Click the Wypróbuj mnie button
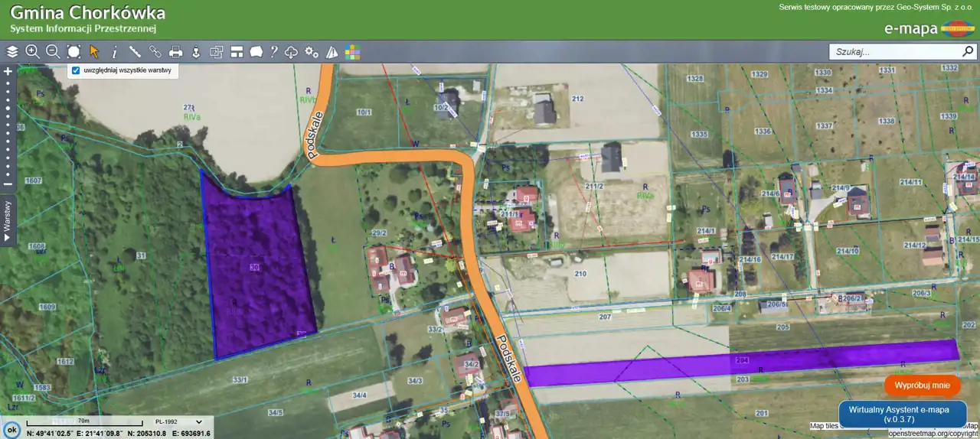Viewport: 980px width, 439px height. 922,385
